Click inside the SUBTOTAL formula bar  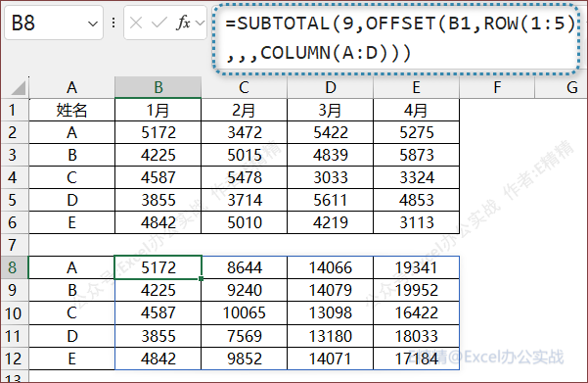397,38
